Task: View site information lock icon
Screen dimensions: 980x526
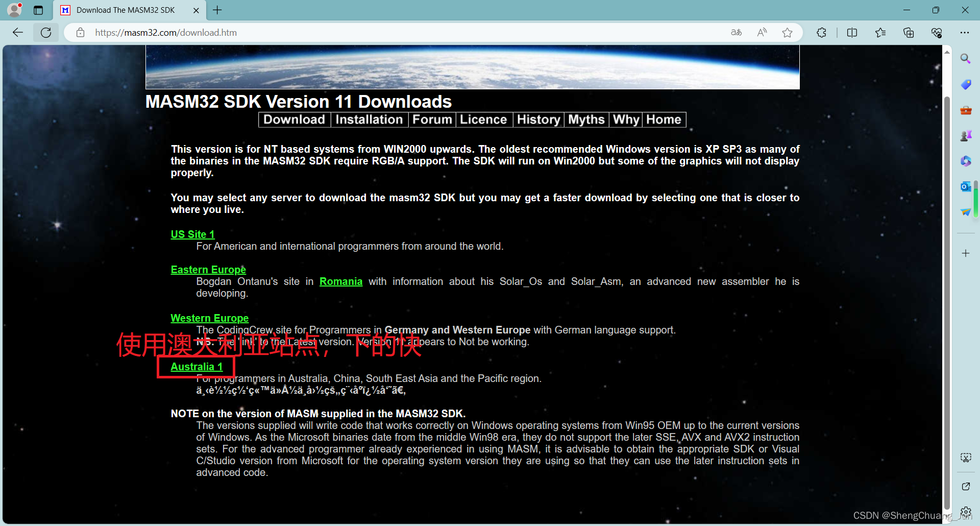Action: point(80,33)
